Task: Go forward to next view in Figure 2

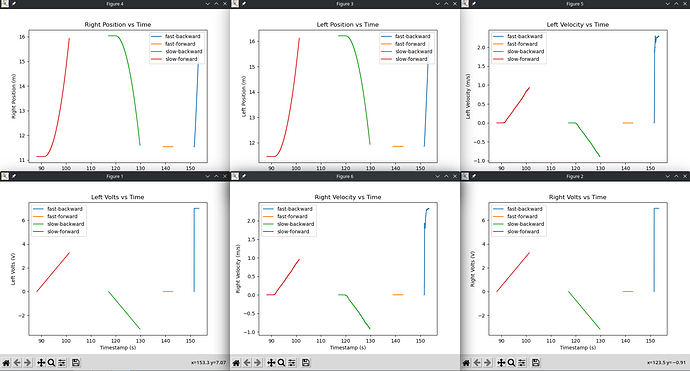Action: coord(488,363)
